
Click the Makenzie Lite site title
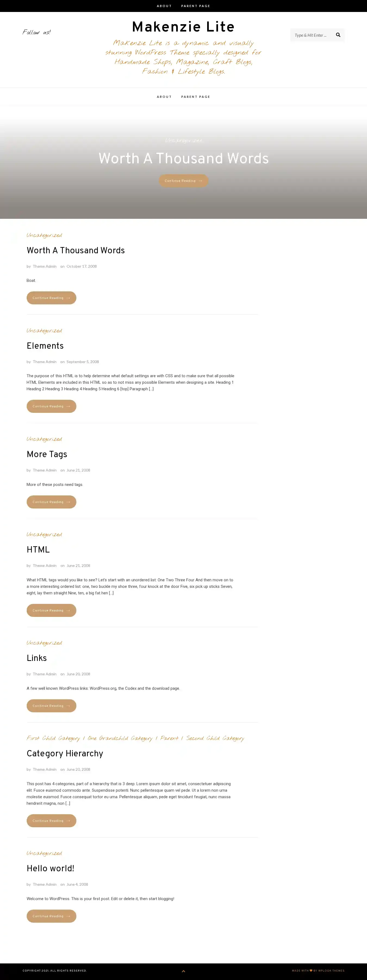tap(183, 27)
